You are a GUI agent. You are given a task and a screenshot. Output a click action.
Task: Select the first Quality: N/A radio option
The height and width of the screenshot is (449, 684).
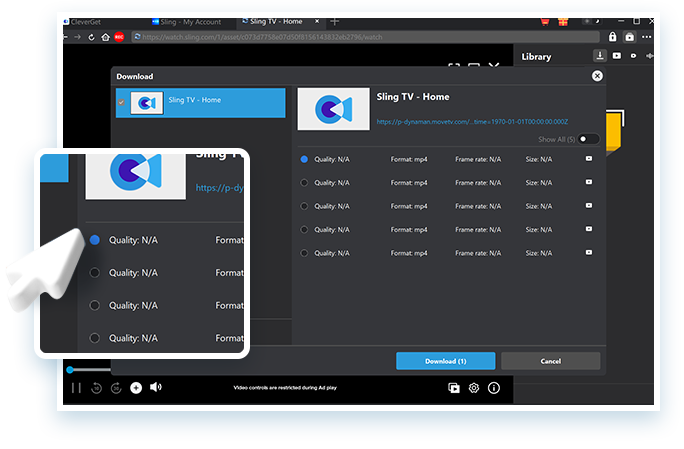tap(304, 159)
